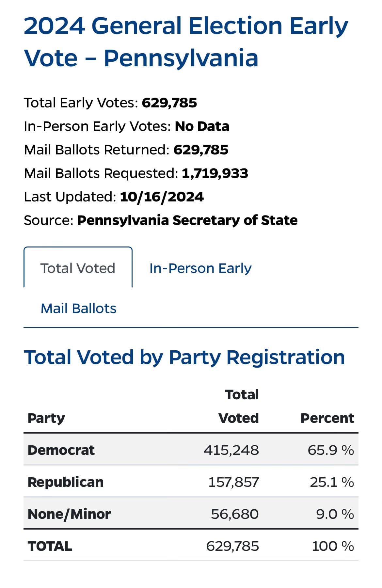Select the Total Voted tab

pyautogui.click(x=78, y=268)
